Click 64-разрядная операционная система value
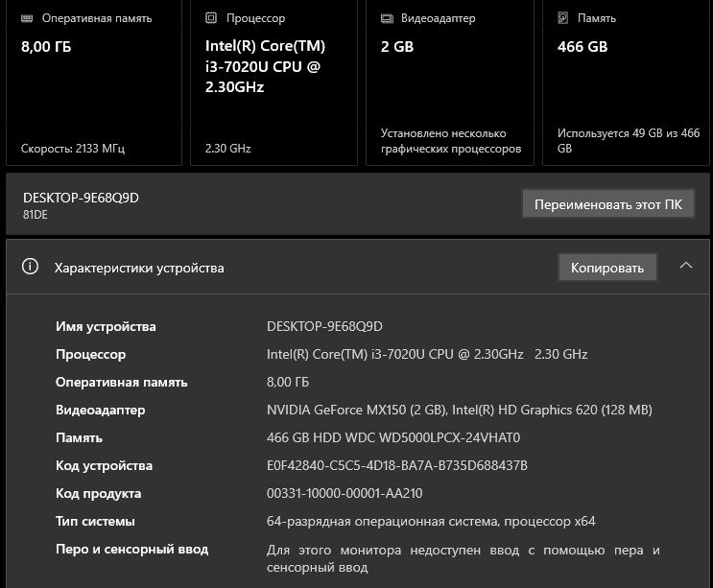This screenshot has height=588, width=713. [431, 521]
